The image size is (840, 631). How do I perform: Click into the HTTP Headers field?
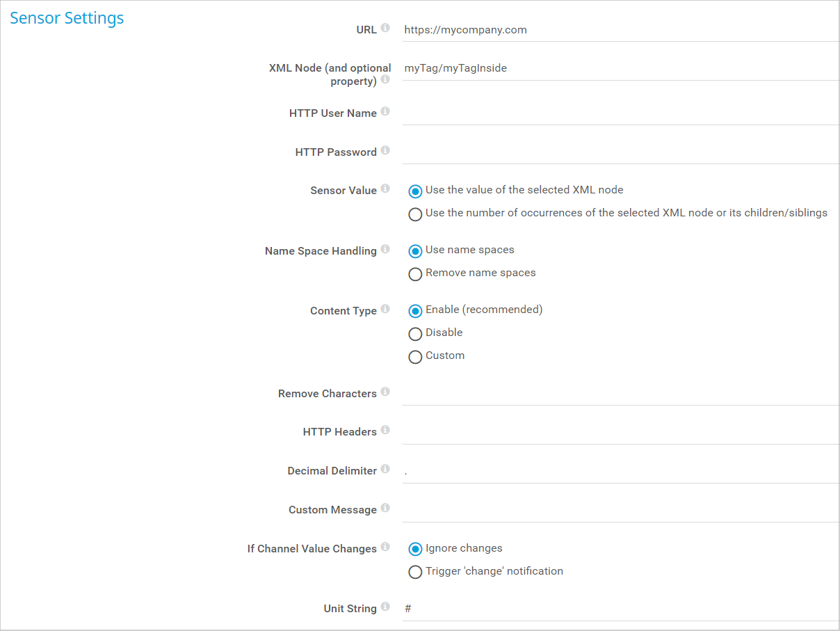coord(619,432)
